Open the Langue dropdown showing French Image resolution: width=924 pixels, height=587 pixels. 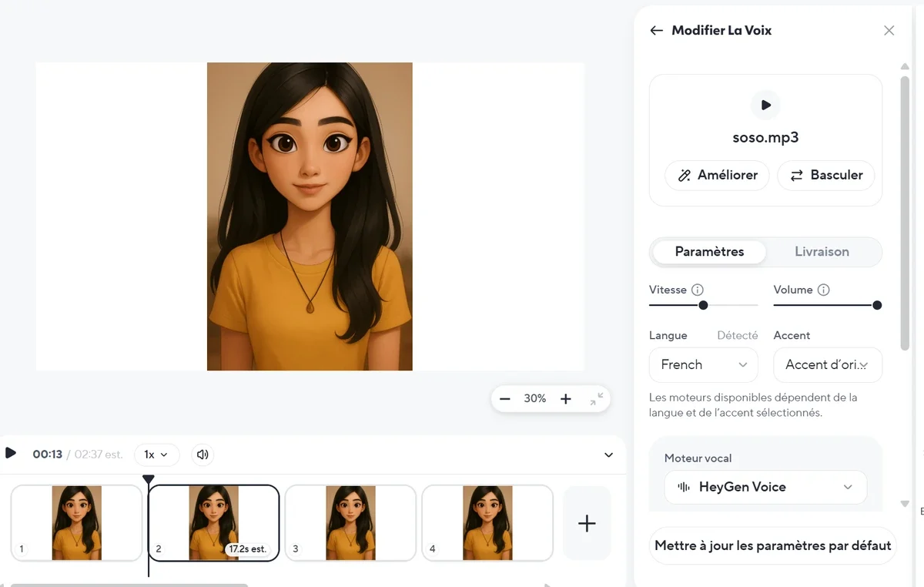(x=704, y=365)
